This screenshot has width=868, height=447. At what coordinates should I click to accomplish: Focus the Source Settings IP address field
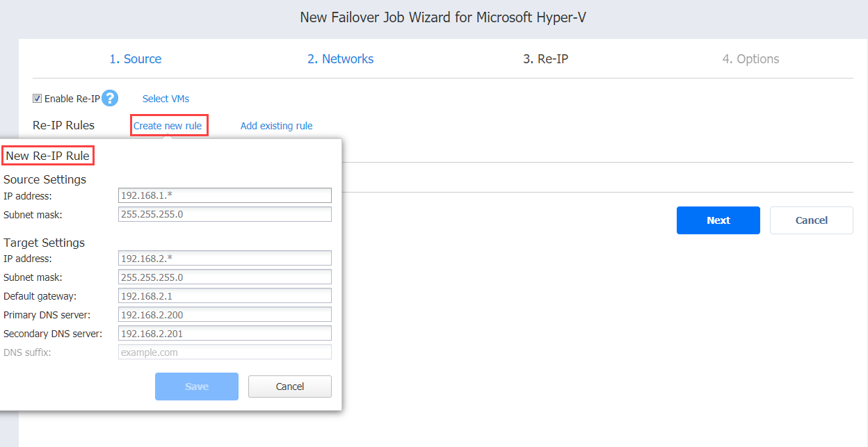[225, 195]
